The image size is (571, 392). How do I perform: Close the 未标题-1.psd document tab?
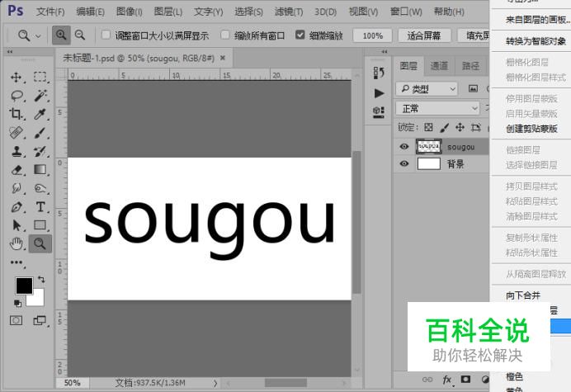click(223, 58)
